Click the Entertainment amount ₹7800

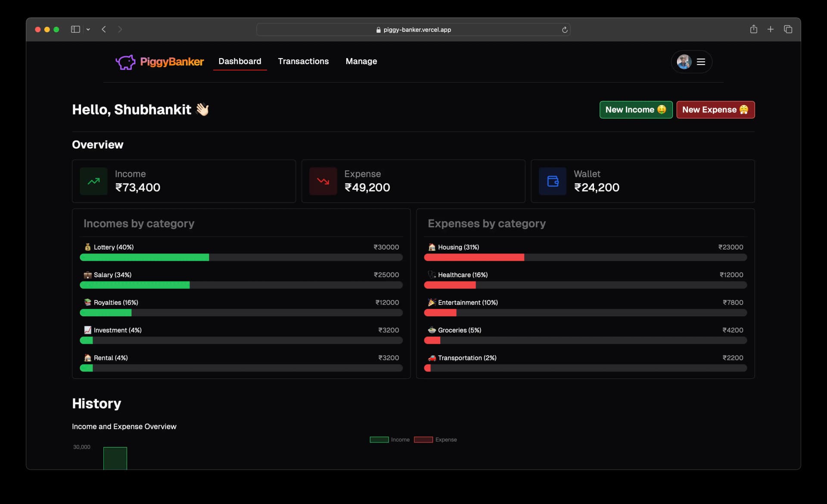pyautogui.click(x=733, y=302)
